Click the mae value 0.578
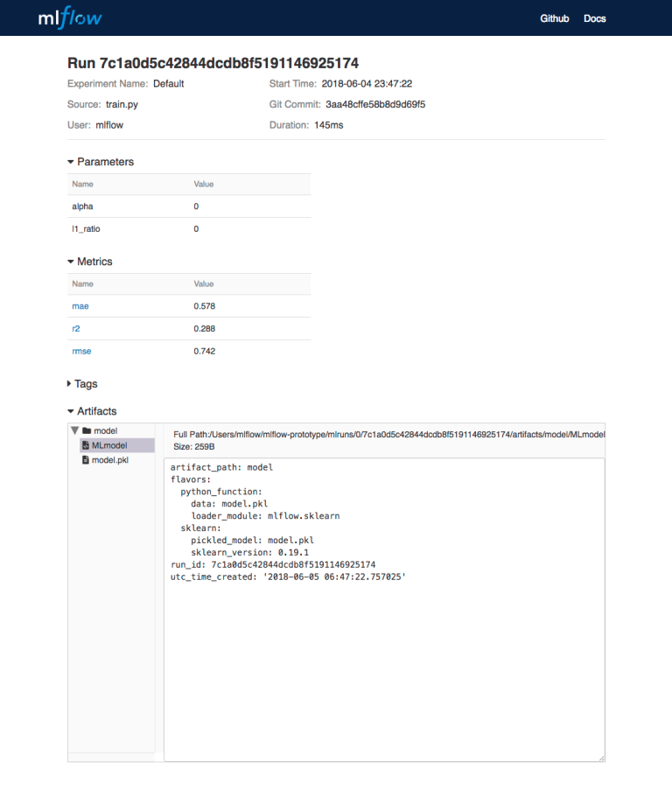 click(205, 306)
